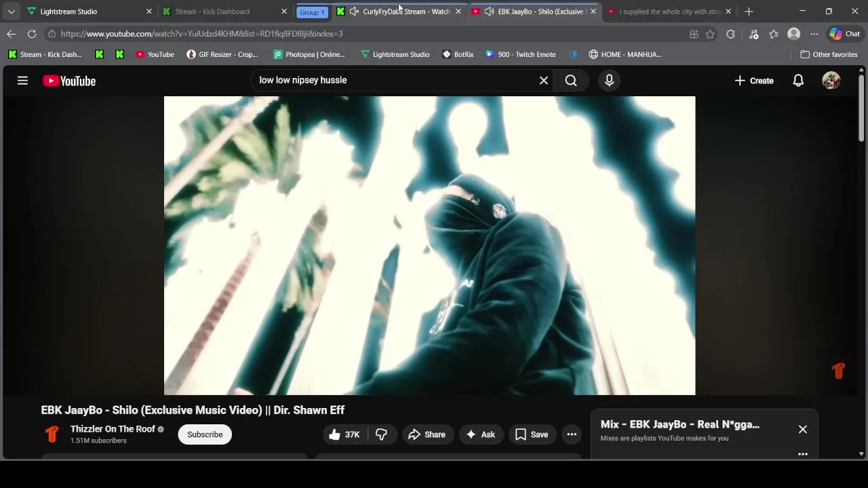
Task: Open BotRix bookmark
Action: [x=458, y=54]
